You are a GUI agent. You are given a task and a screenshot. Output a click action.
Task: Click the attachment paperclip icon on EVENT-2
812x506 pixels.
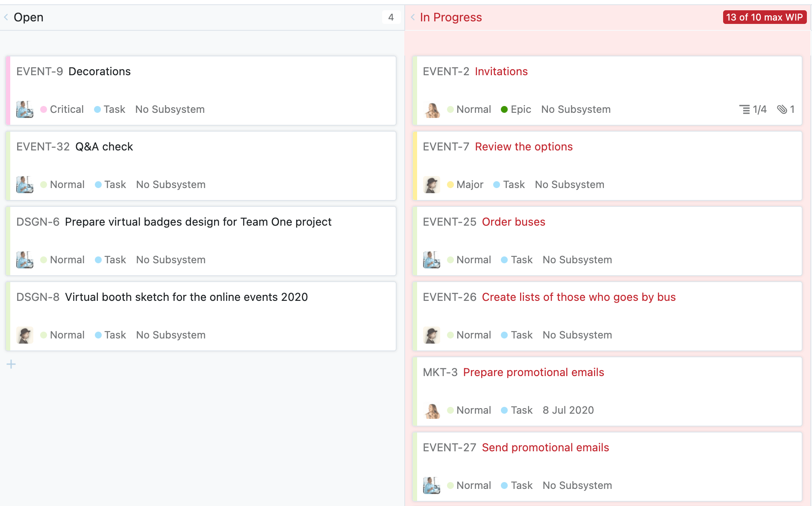point(782,109)
